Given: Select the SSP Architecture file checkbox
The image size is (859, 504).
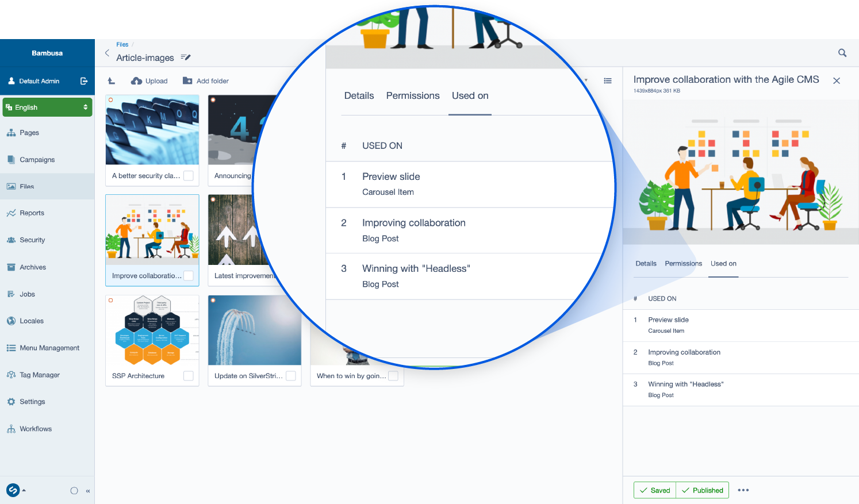Looking at the screenshot, I should pyautogui.click(x=188, y=376).
